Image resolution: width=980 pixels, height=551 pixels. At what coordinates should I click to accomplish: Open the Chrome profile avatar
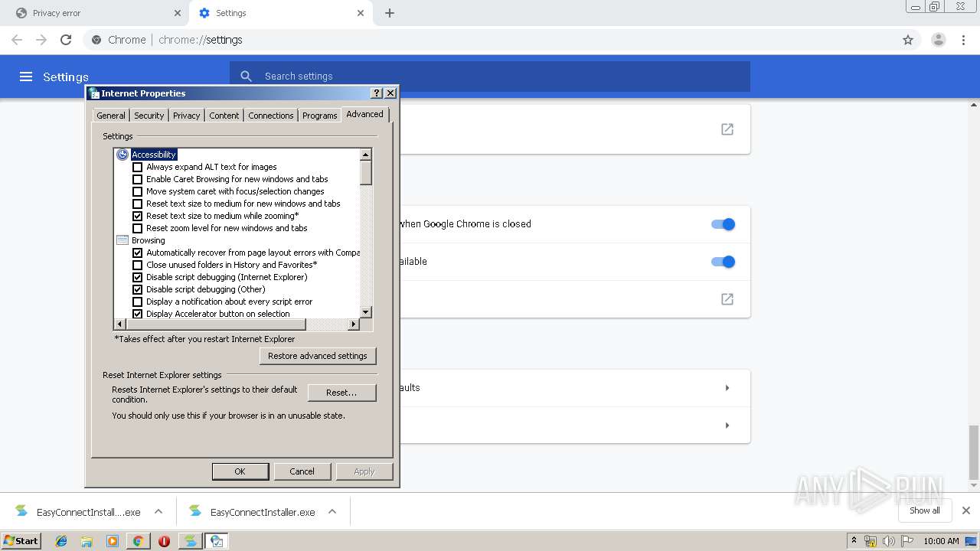point(938,40)
